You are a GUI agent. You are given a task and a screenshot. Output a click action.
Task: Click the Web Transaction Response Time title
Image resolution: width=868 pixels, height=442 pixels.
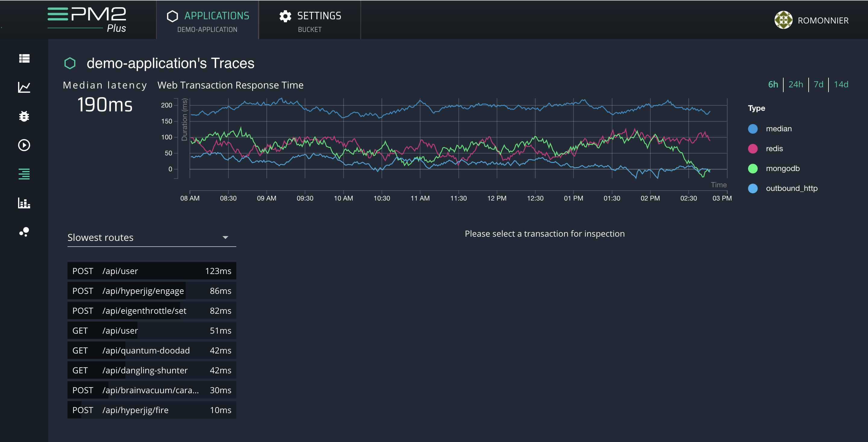pos(231,85)
